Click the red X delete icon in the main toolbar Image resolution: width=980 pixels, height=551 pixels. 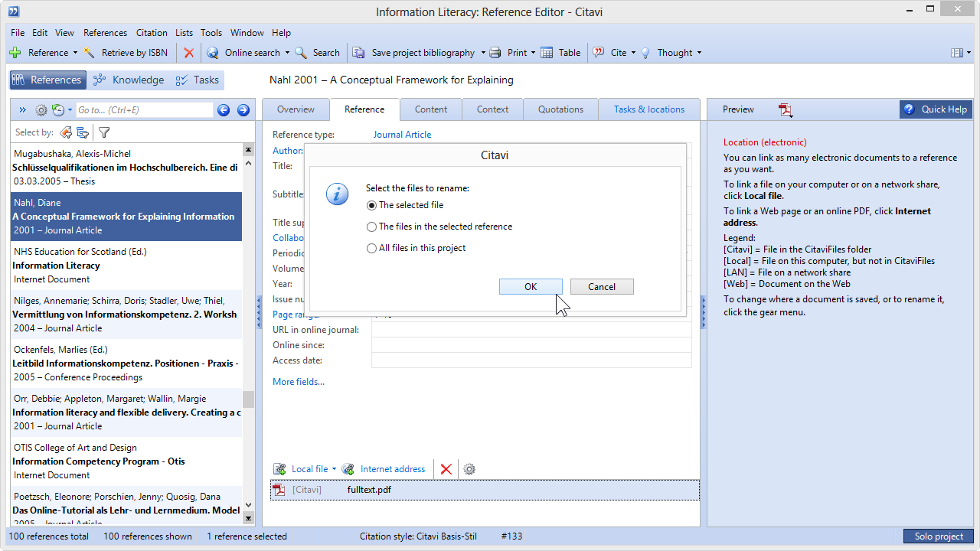point(188,53)
